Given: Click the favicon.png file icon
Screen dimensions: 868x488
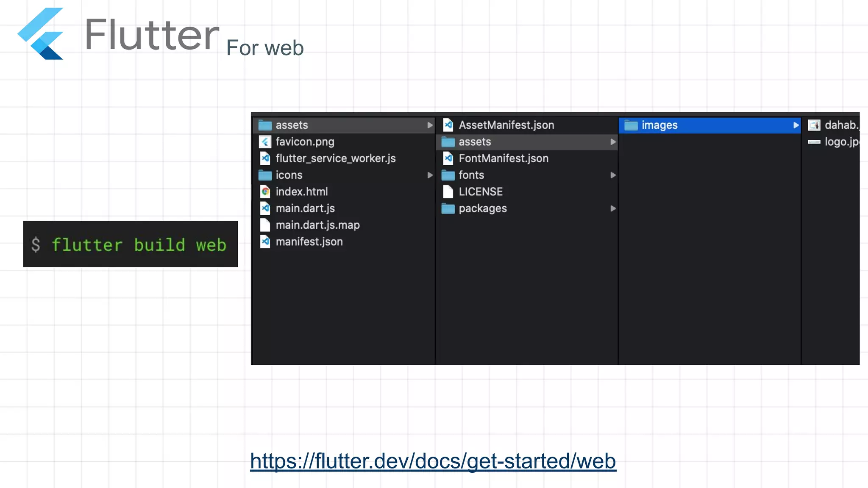Looking at the screenshot, I should click(265, 142).
